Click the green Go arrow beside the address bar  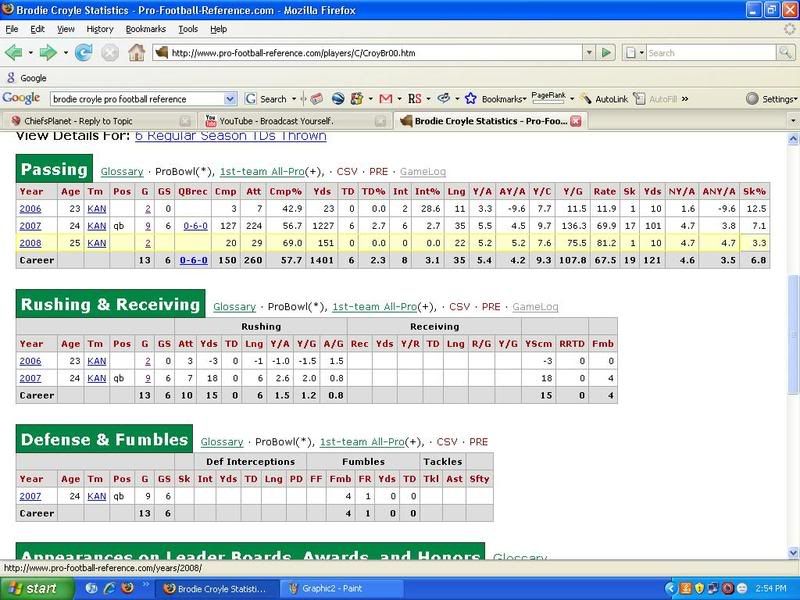[x=606, y=53]
